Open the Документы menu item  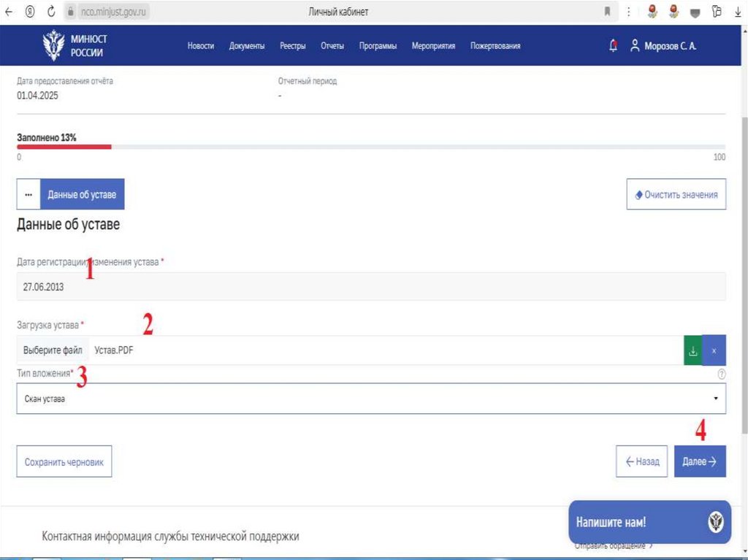coord(247,46)
